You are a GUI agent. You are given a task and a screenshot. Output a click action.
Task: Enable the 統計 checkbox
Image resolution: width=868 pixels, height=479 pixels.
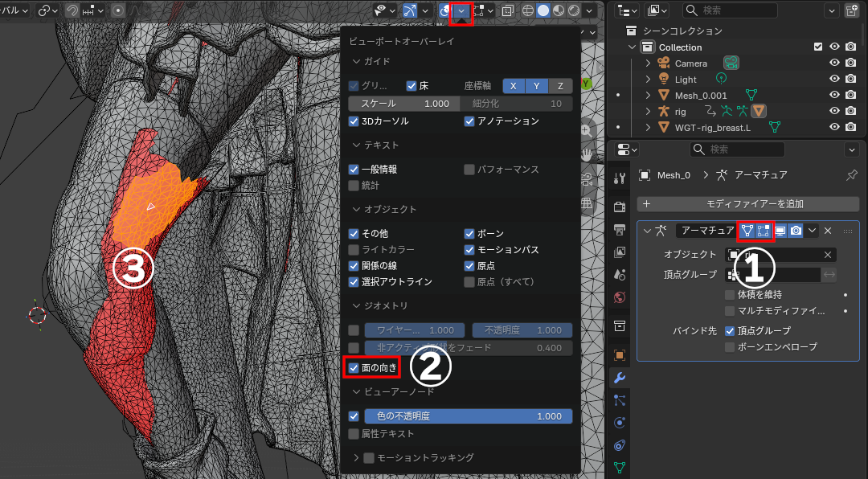354,186
